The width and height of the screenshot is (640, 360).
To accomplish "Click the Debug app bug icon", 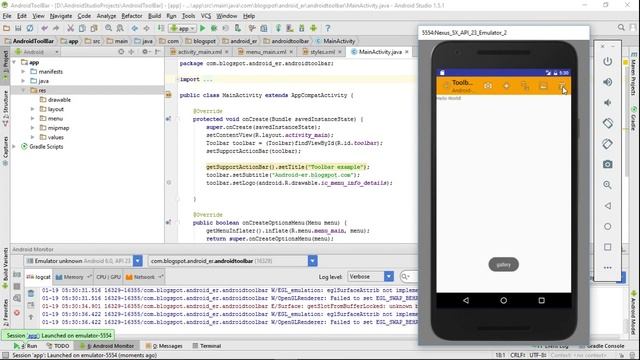I will click(214, 28).
